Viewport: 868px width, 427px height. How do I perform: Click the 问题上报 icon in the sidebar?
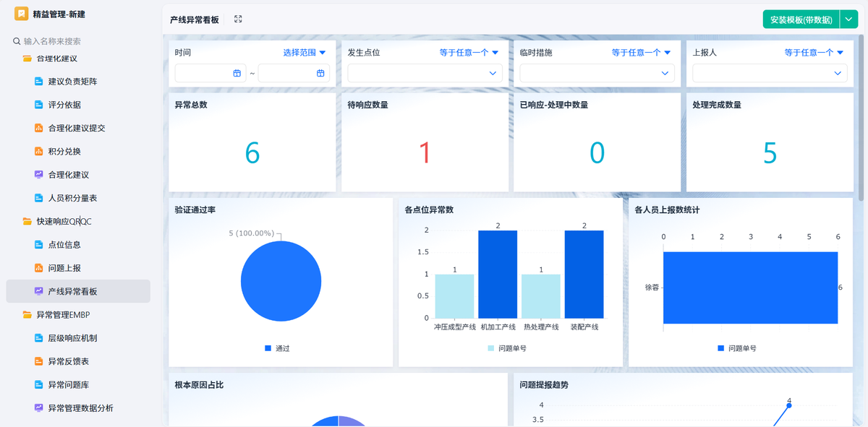pos(40,267)
